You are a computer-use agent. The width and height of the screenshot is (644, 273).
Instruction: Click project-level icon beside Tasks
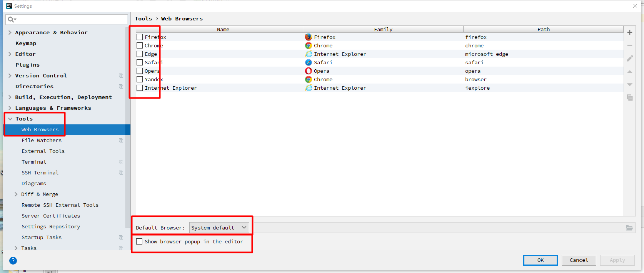pos(121,248)
